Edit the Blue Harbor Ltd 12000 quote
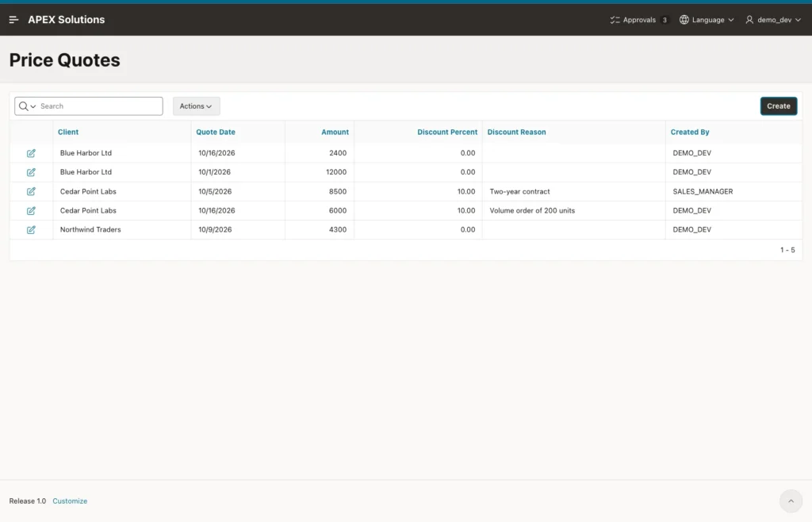This screenshot has height=522, width=812. click(31, 172)
